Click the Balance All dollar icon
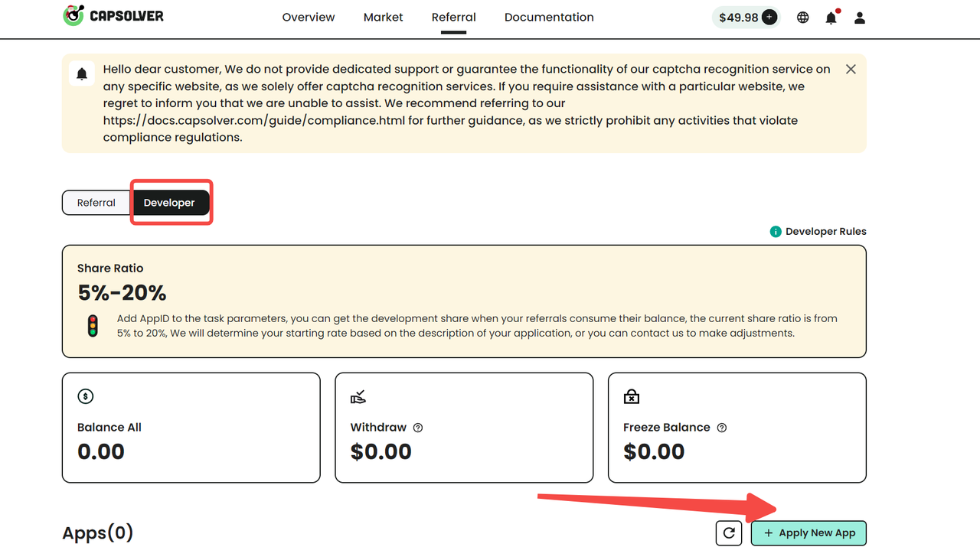This screenshot has height=547, width=980. coord(86,396)
